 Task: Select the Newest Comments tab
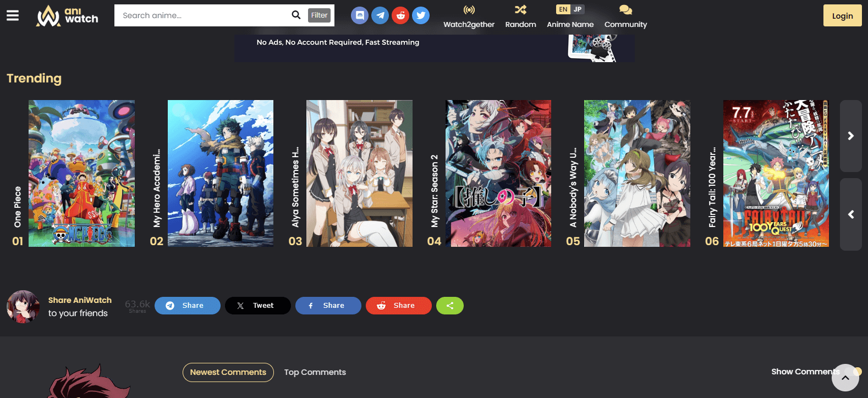(228, 372)
